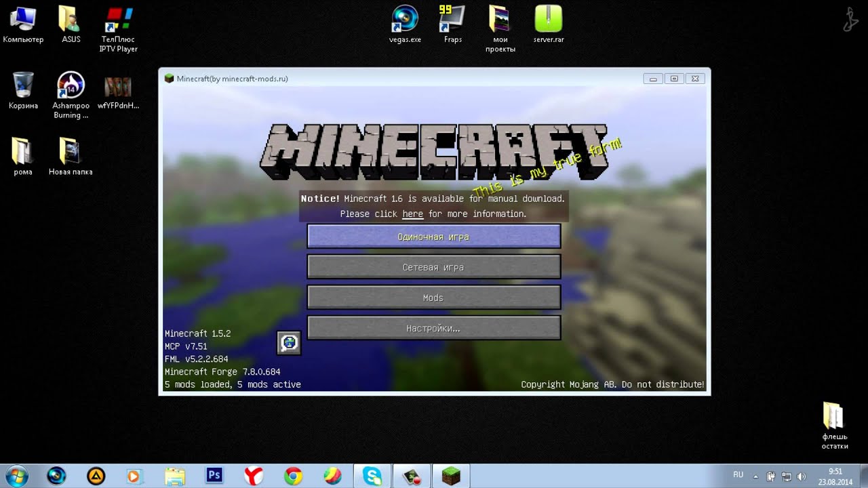Launch Fraps desktop shortcut
Image resolution: width=868 pixels, height=488 pixels.
[x=452, y=24]
